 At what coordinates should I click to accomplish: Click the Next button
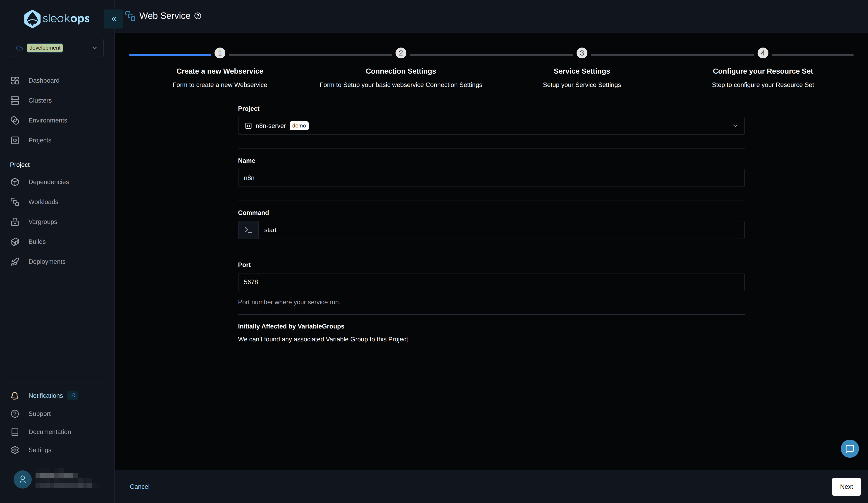tap(846, 486)
